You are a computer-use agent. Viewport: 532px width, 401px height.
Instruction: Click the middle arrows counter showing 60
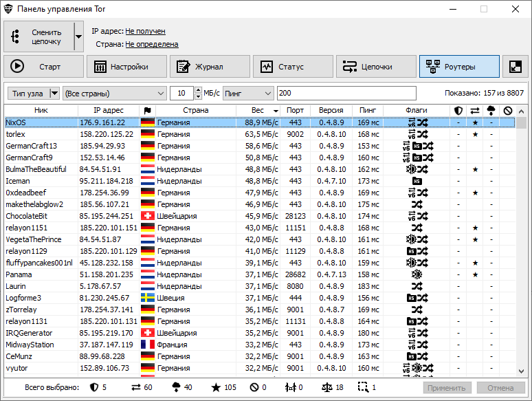point(142,387)
